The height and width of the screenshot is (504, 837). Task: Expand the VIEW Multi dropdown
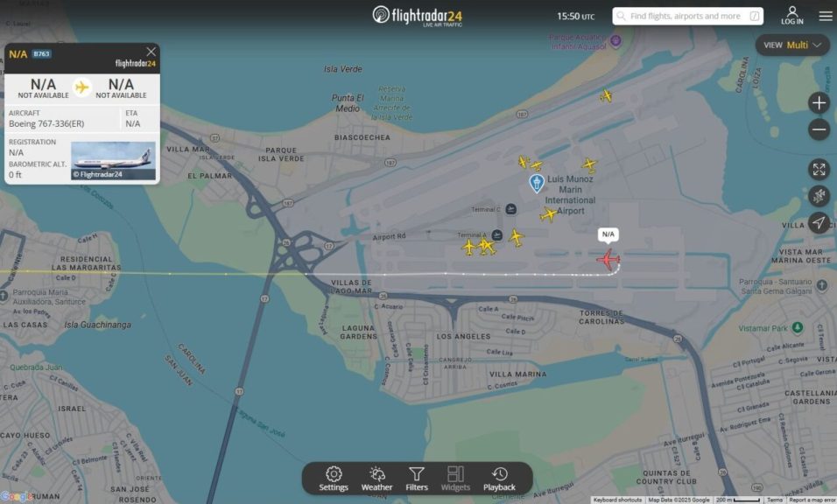click(792, 45)
